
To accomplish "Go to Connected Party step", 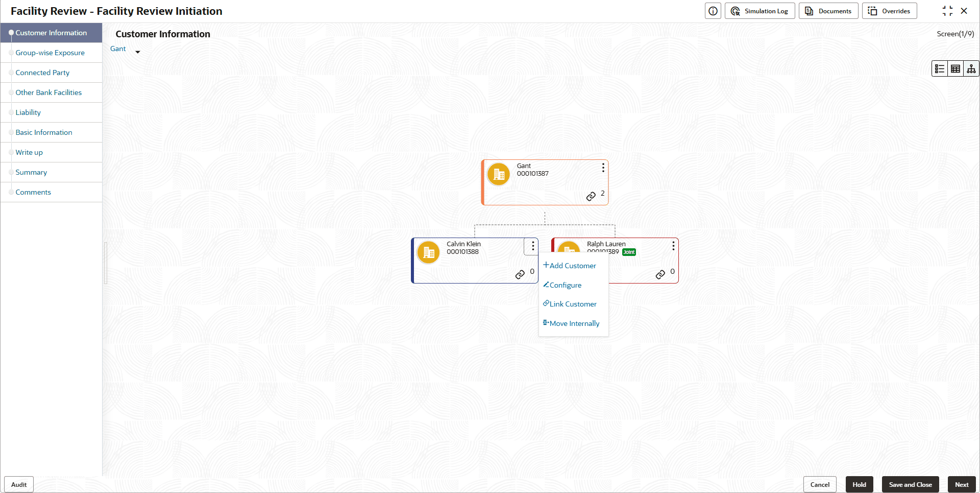I will click(51, 73).
